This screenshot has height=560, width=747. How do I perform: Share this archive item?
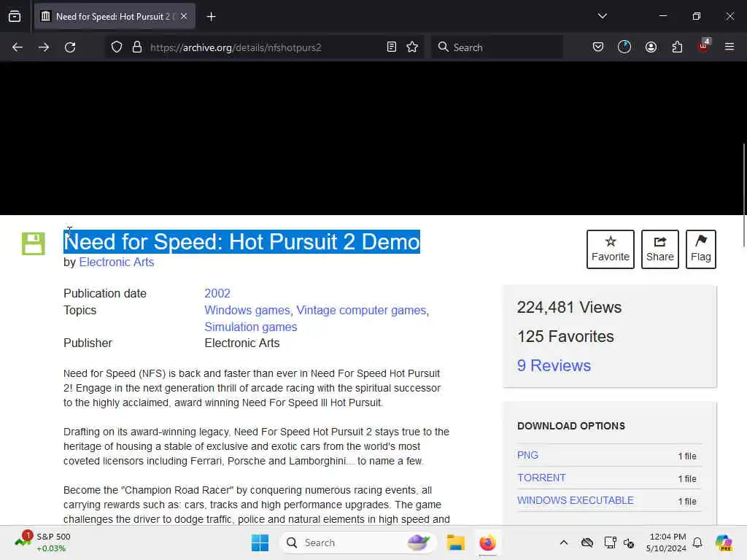[659, 249]
